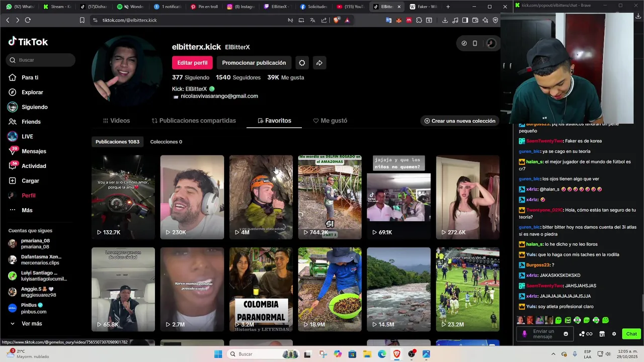
Task: Switch to the Videos tab
Action: click(x=116, y=121)
